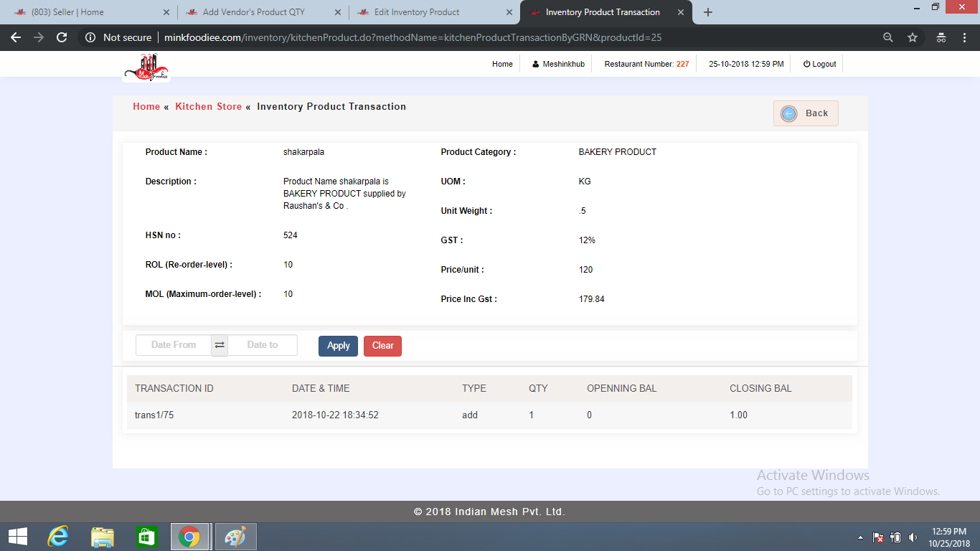Click the Logout power icon
The image size is (980, 551).
[x=806, y=64]
